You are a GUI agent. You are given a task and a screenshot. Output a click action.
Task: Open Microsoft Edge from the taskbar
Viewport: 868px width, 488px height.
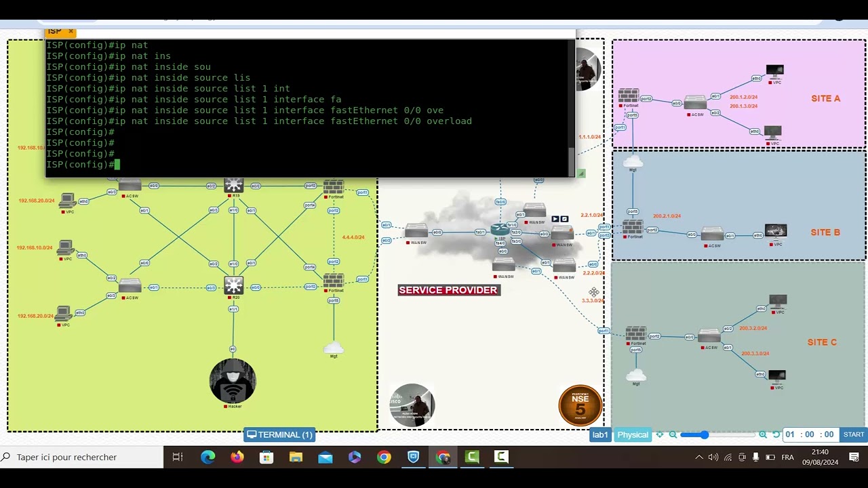208,457
